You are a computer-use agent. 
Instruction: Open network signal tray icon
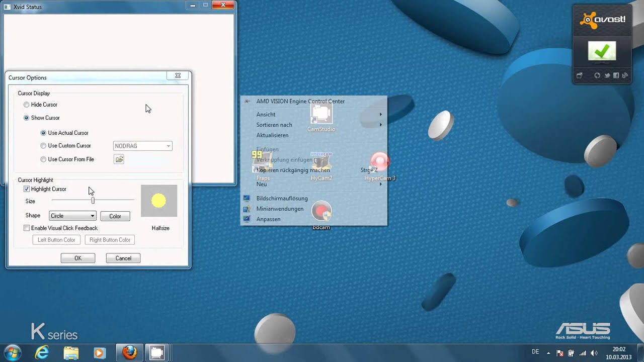click(583, 353)
